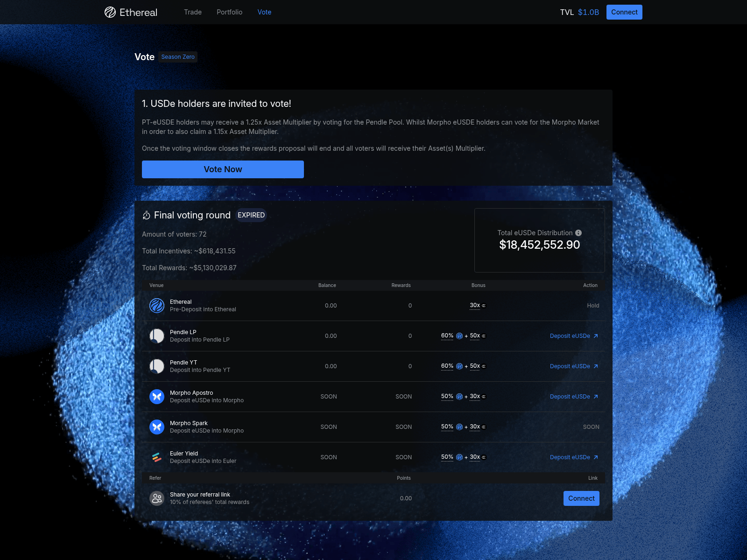Screen dimensions: 747x560
Task: Click the Pendle YT venue icon
Action: click(157, 366)
